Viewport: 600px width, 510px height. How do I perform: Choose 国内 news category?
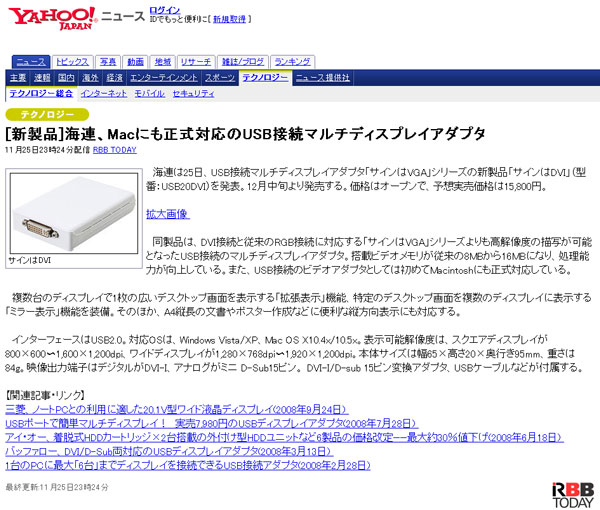coord(66,78)
